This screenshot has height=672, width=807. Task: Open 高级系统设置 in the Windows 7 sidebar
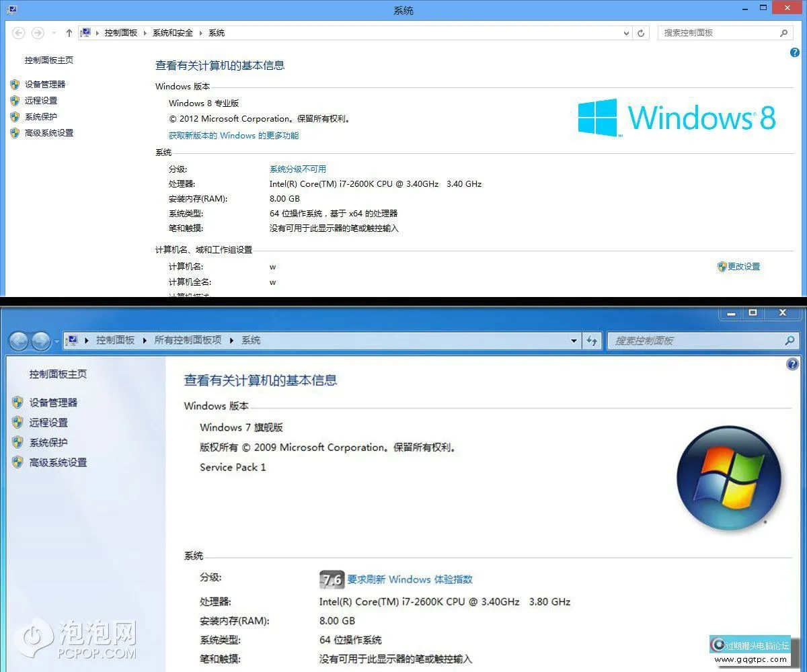[x=58, y=463]
